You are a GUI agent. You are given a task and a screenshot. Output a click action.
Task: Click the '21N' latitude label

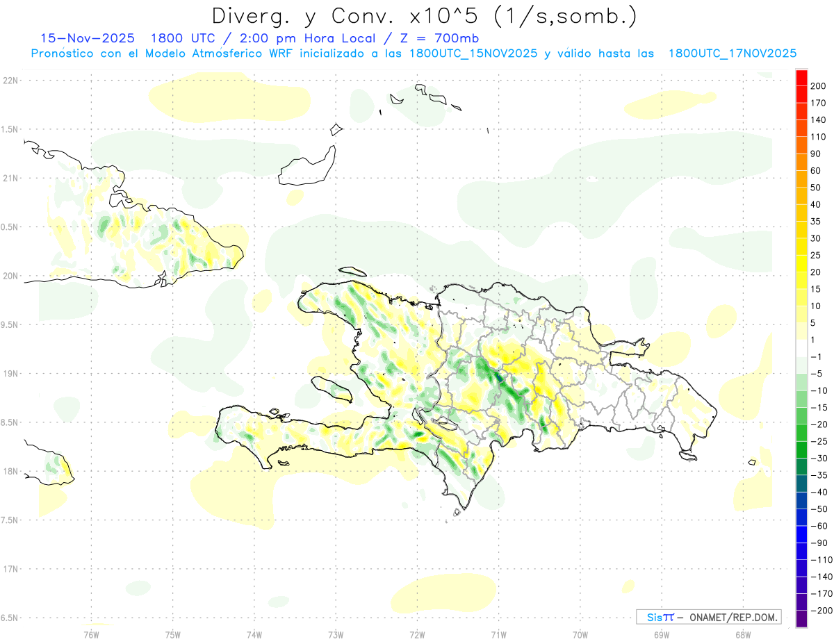click(x=10, y=178)
